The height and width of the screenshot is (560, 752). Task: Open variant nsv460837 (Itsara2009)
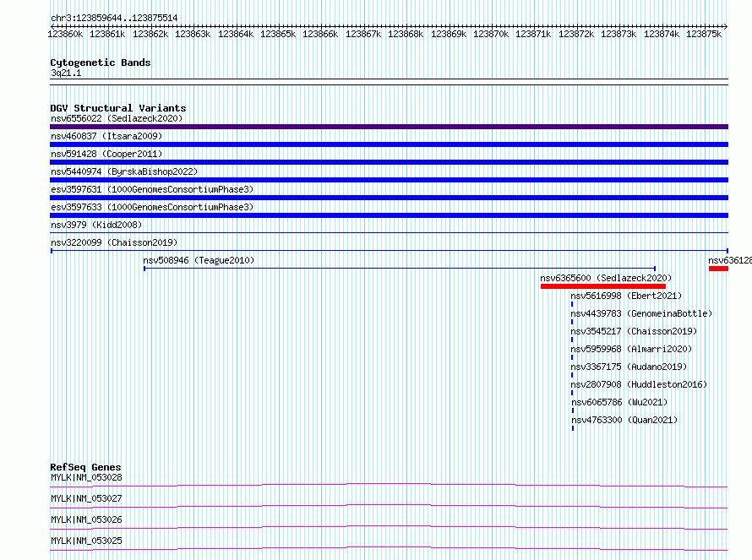coord(106,136)
